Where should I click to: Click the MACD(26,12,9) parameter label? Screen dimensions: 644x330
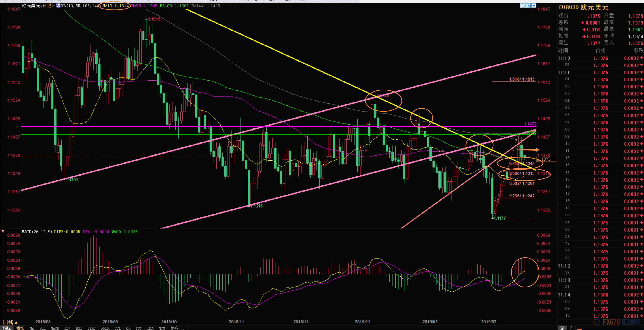pyautogui.click(x=37, y=232)
